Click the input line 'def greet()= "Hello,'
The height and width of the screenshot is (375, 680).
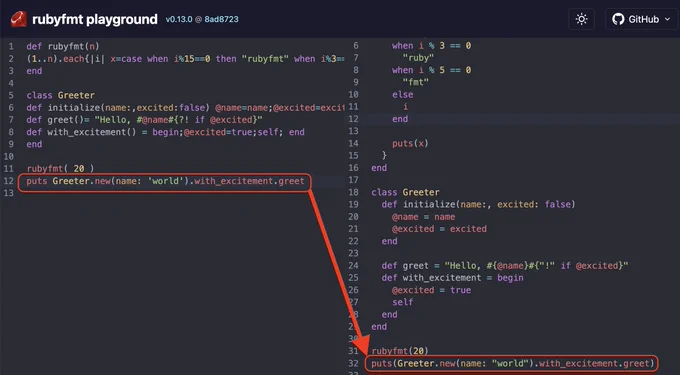click(144, 120)
